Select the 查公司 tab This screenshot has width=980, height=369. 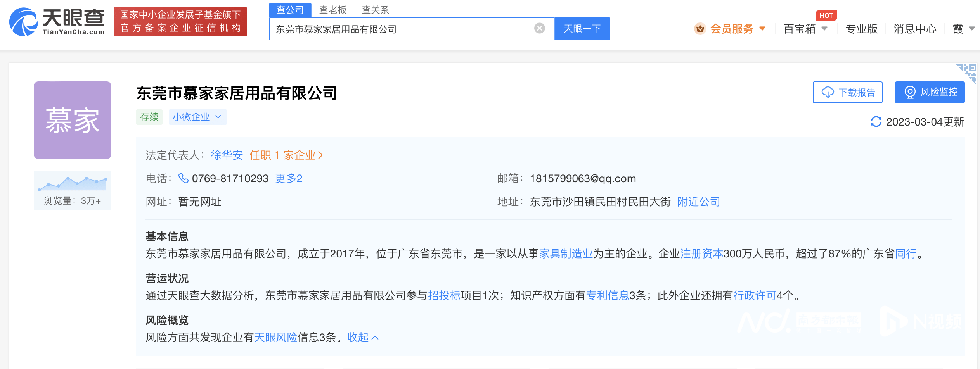[290, 10]
